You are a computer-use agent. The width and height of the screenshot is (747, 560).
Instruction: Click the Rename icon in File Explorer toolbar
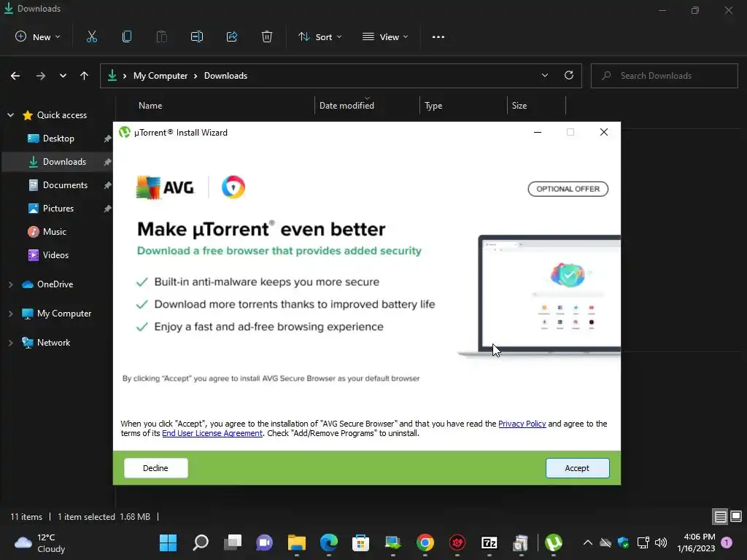pos(197,36)
